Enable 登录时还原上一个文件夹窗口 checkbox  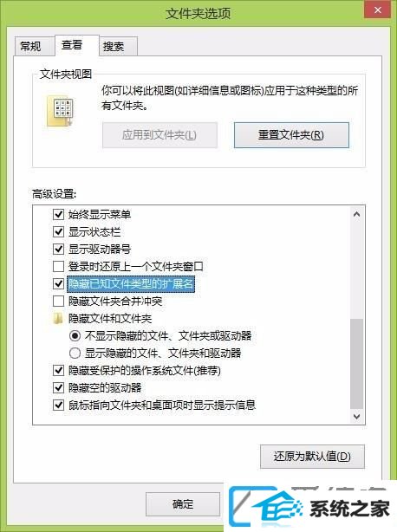58,266
